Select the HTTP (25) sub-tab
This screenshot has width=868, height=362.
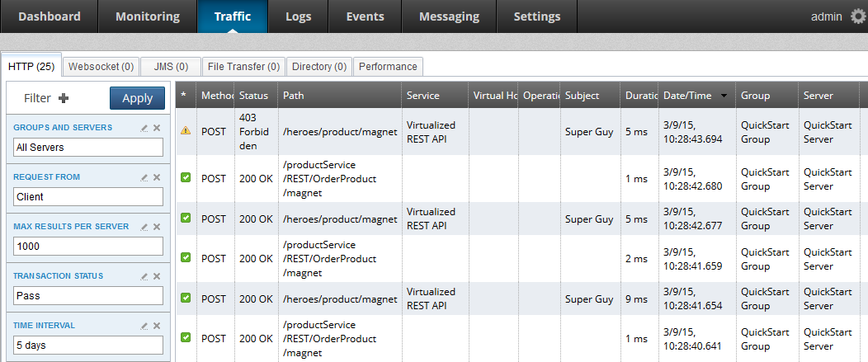tap(31, 67)
